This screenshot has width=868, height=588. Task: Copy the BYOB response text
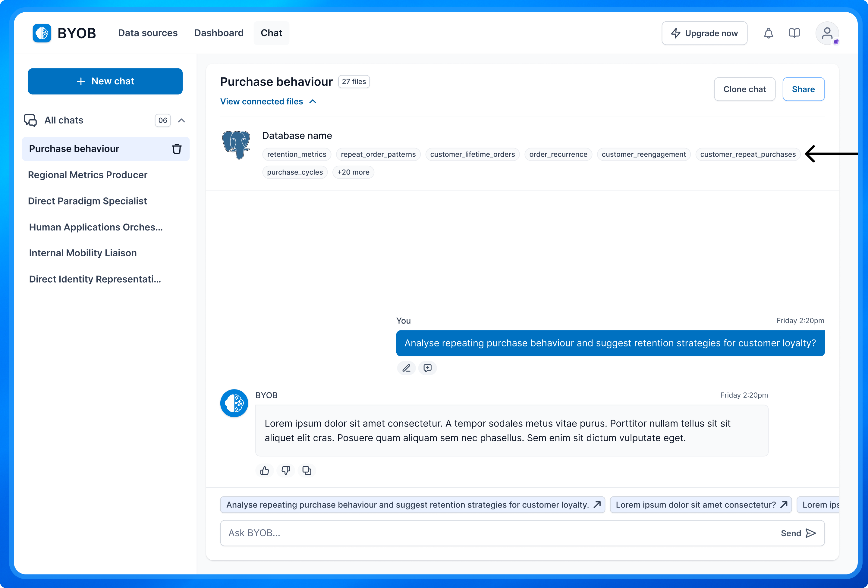(307, 471)
